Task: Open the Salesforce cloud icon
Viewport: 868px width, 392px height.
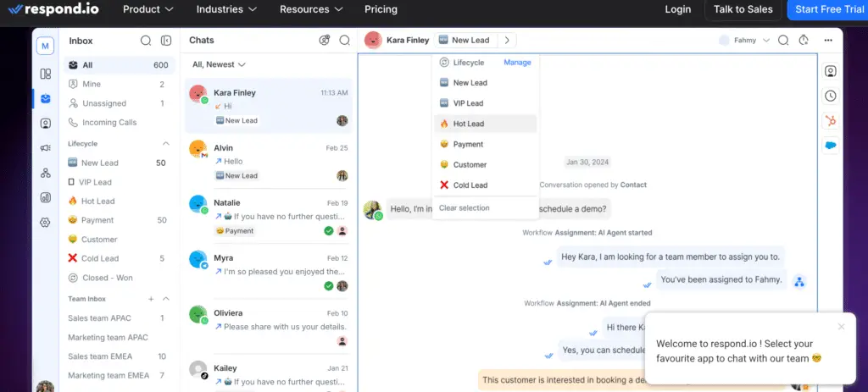Action: [x=831, y=146]
